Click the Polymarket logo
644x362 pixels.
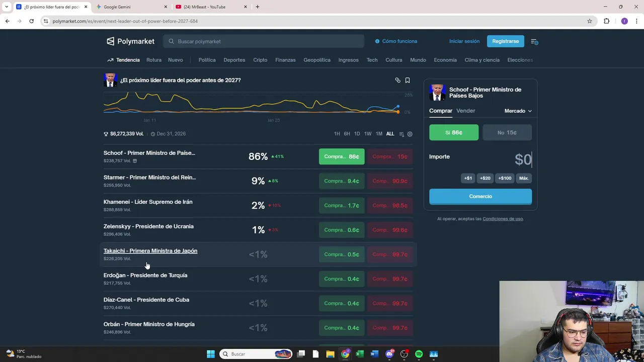(130, 41)
